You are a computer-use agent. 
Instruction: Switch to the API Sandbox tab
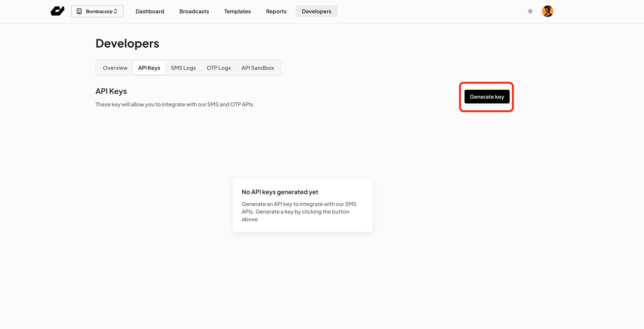coord(257,68)
